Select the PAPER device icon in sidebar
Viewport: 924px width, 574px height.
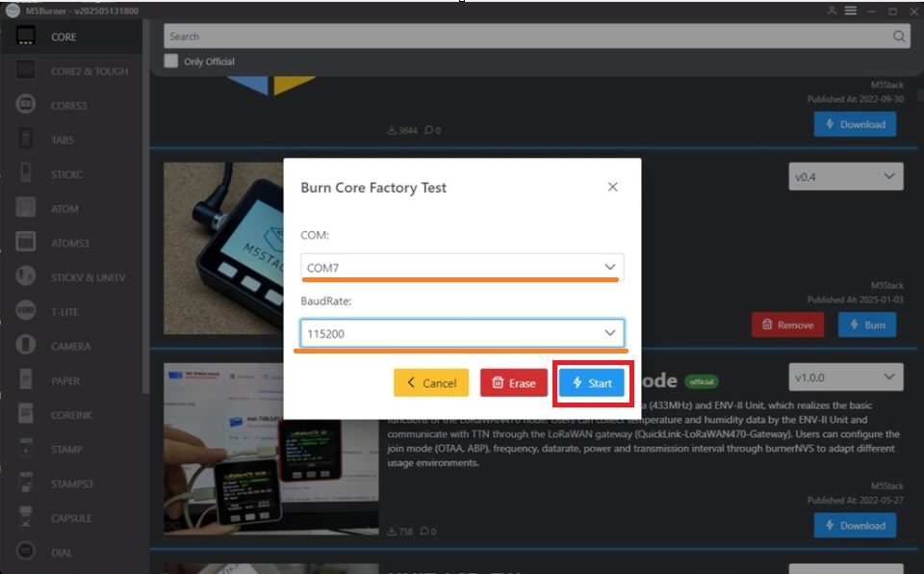click(26, 380)
